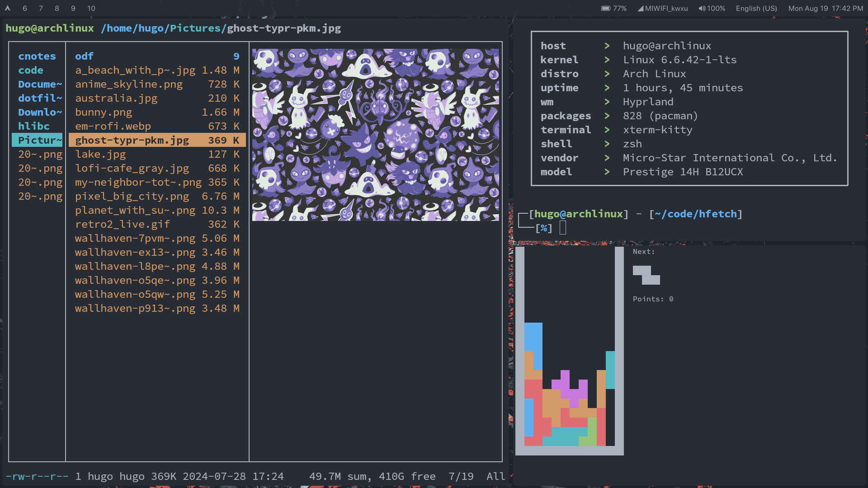Click the MIWIFI_kwxu wifi signal icon
This screenshot has width=868, height=488.
tap(640, 8)
